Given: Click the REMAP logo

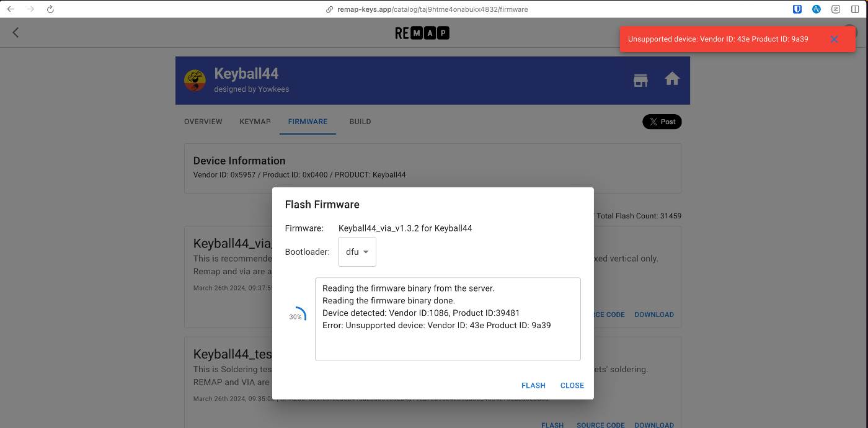Looking at the screenshot, I should (x=422, y=33).
